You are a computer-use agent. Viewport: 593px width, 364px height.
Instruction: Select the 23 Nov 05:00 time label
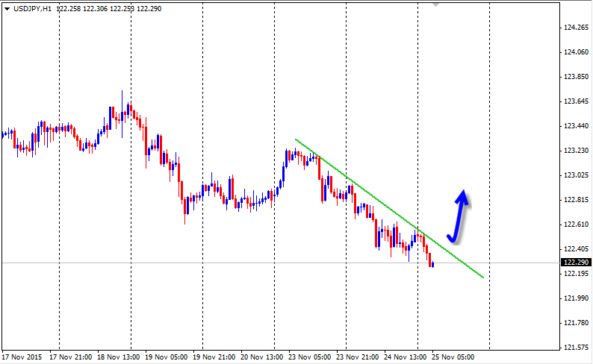click(310, 357)
